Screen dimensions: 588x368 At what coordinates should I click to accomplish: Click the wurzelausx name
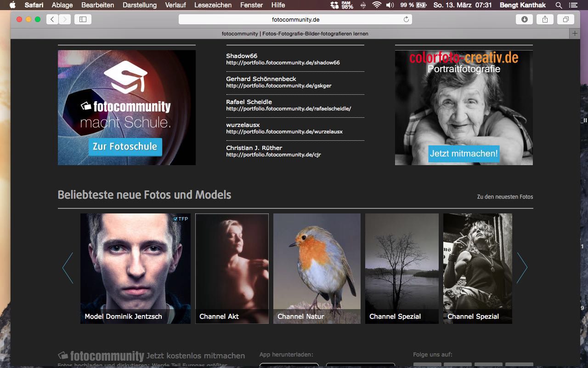pyautogui.click(x=243, y=125)
